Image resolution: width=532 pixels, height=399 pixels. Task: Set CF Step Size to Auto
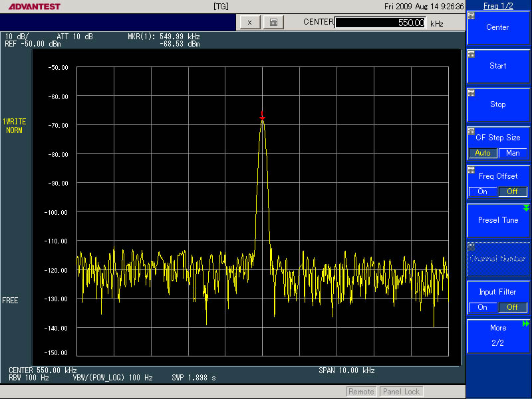(x=483, y=153)
